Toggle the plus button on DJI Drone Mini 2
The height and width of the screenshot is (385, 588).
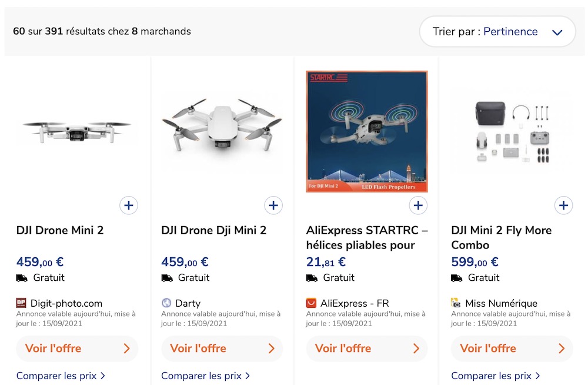point(128,205)
